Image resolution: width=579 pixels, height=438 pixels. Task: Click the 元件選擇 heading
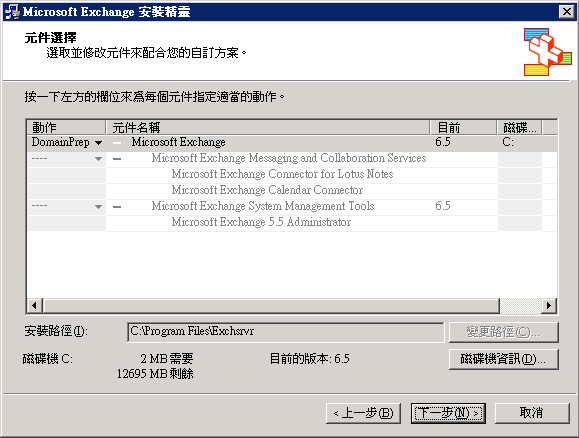[x=51, y=38]
